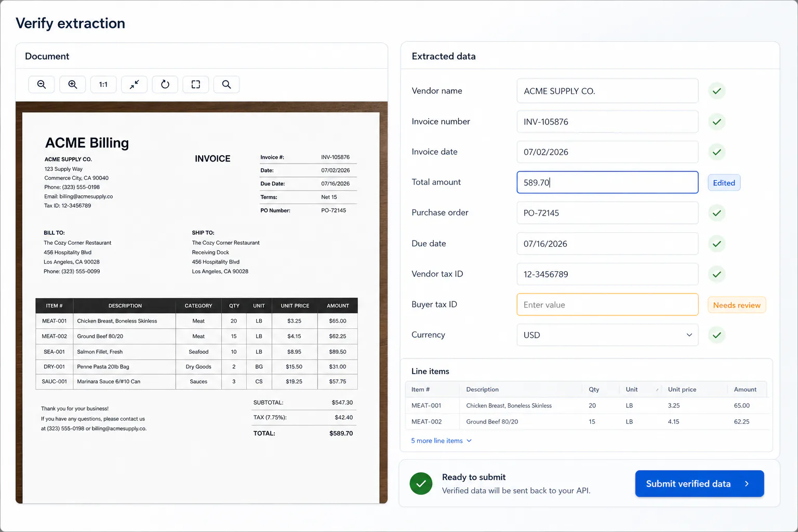Zoom in the document view
This screenshot has height=532, width=798.
click(x=73, y=84)
